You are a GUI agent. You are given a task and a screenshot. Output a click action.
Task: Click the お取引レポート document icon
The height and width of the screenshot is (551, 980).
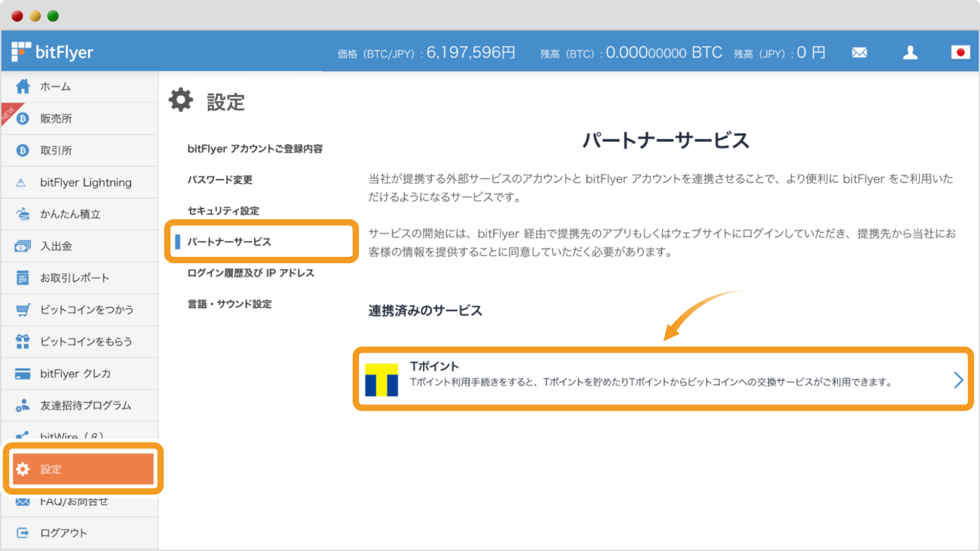click(23, 278)
